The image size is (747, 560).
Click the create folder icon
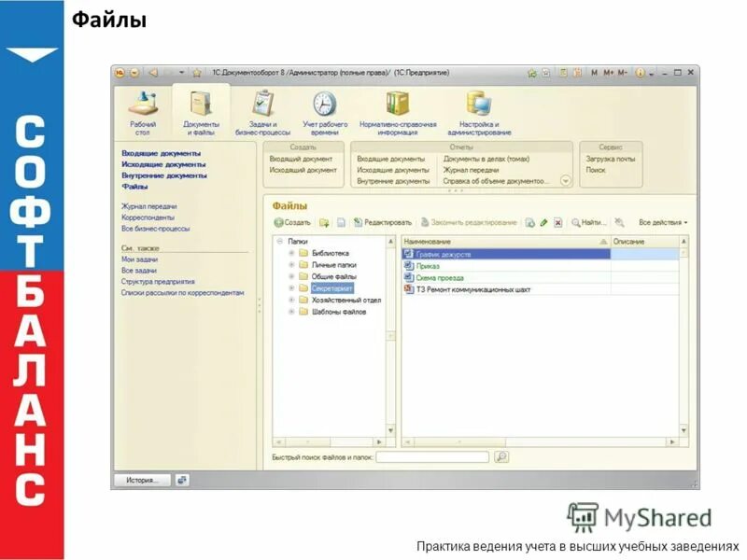tap(324, 222)
